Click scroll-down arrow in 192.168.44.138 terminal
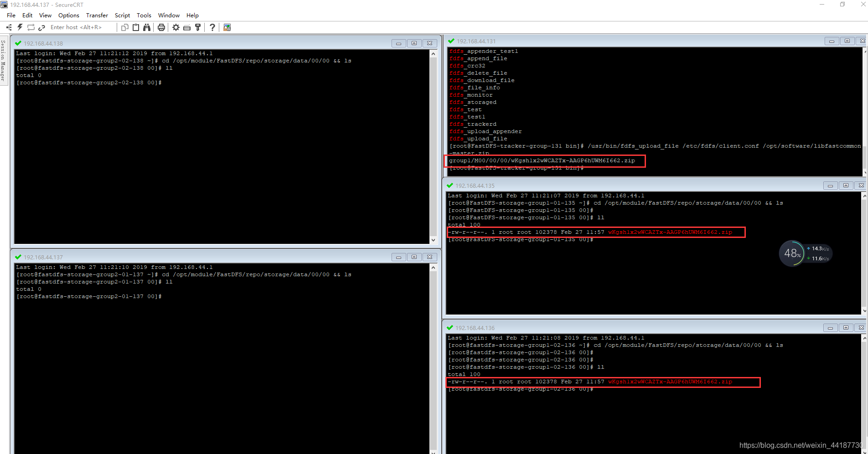This screenshot has height=454, width=868. coord(433,240)
